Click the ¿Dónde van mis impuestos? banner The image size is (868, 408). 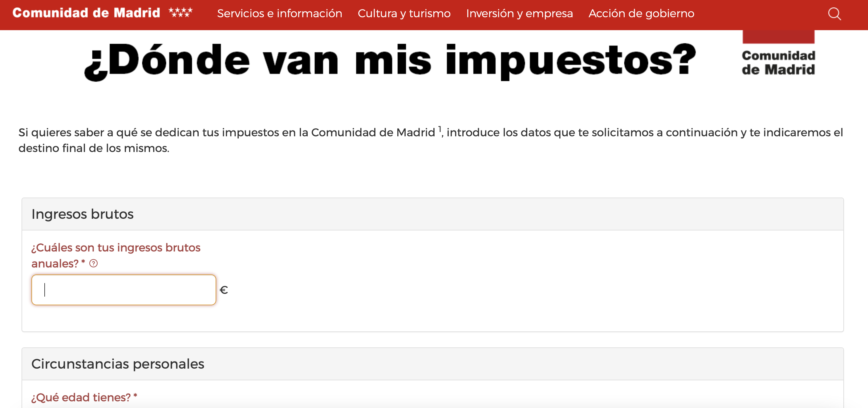390,62
